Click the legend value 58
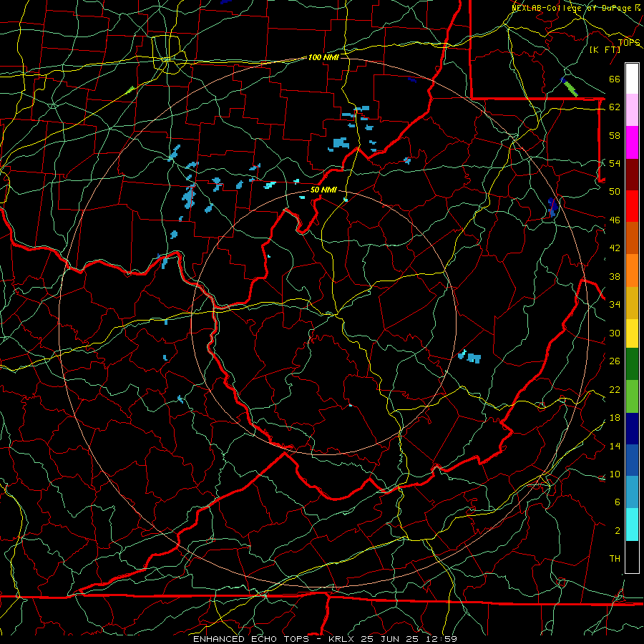The width and height of the screenshot is (644, 644). click(x=615, y=135)
